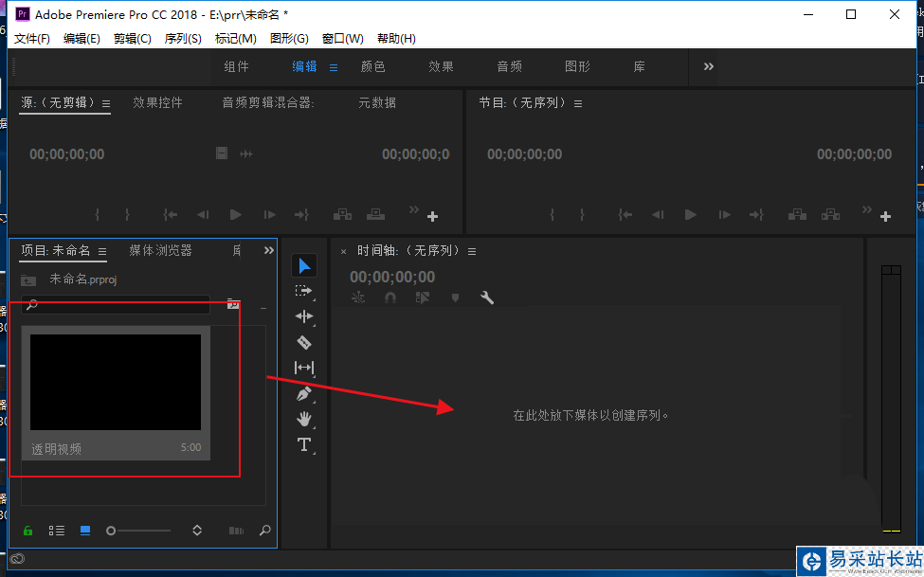The image size is (924, 577).
Task: Click the Creative Cloud icon in status bar
Action: pyautogui.click(x=17, y=559)
